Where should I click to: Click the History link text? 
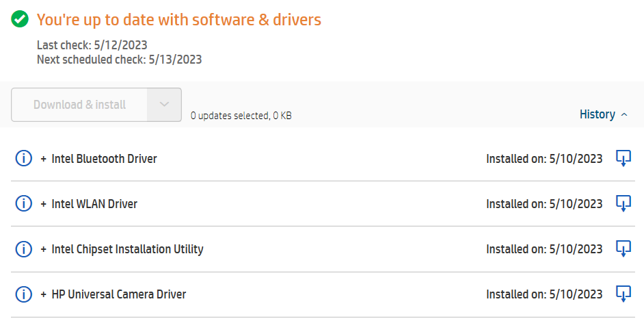597,114
